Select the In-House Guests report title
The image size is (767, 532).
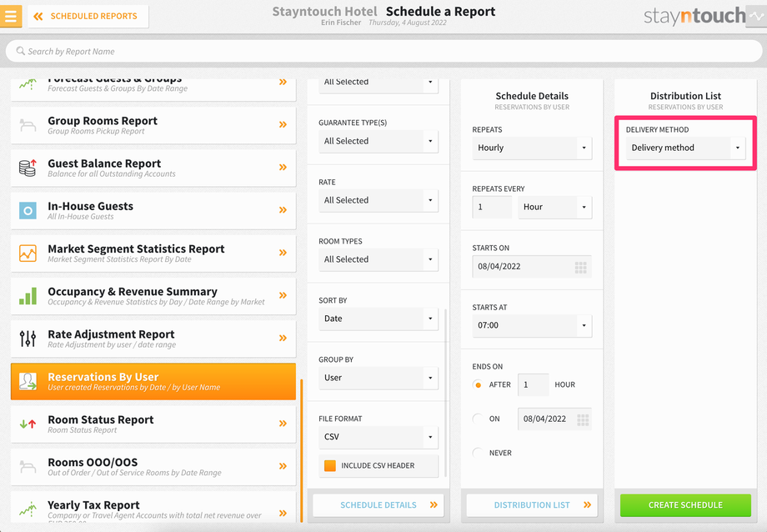click(91, 206)
